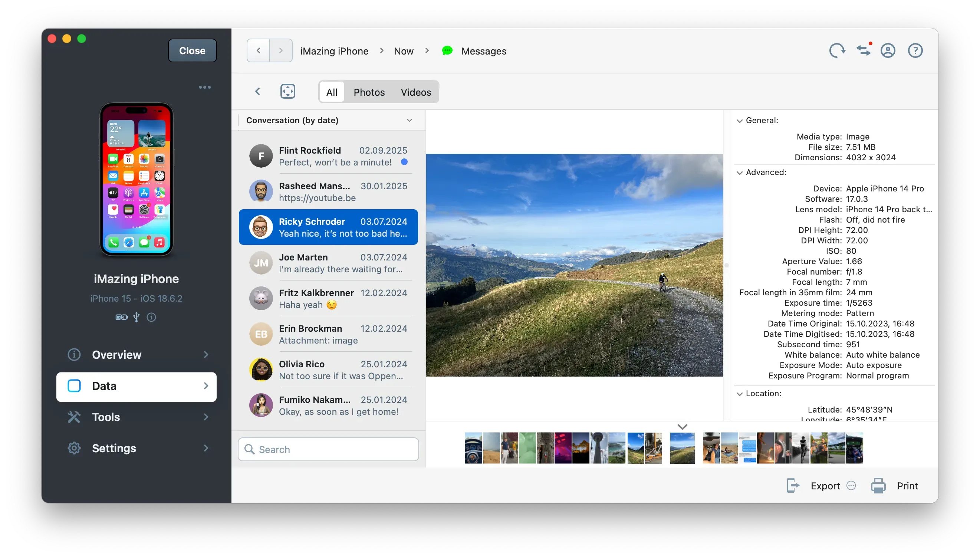Click the green Messages icon in the breadcrumb
Screen dimensions: 980x558
[x=447, y=50]
